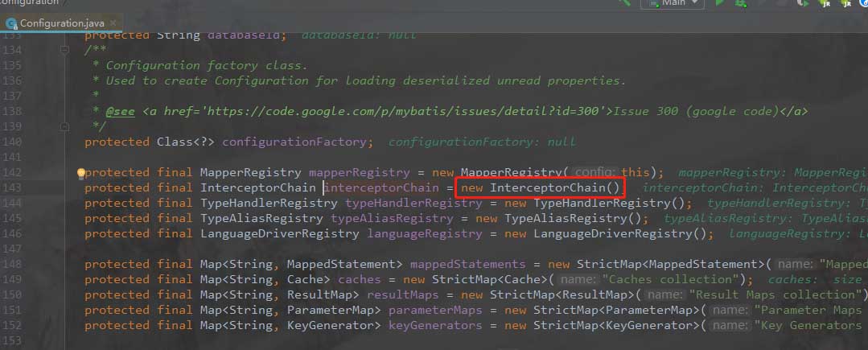Place the caret on the configurationFactory field name
The width and height of the screenshot is (868, 350).
click(294, 142)
